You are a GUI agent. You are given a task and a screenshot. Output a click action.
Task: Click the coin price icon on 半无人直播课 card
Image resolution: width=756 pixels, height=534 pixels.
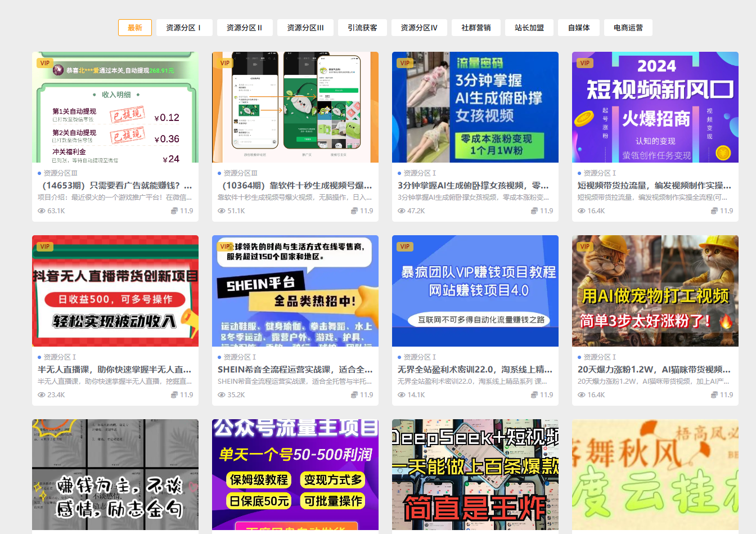click(174, 395)
